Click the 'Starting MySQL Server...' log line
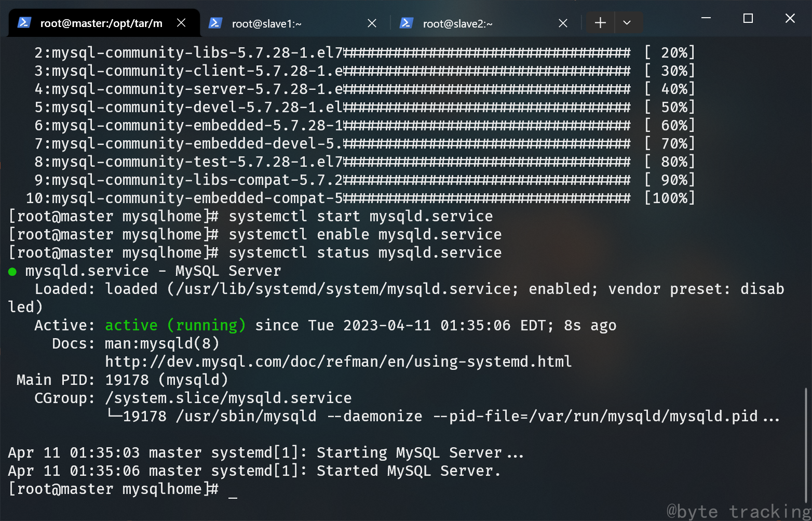Image resolution: width=812 pixels, height=521 pixels. [266, 452]
